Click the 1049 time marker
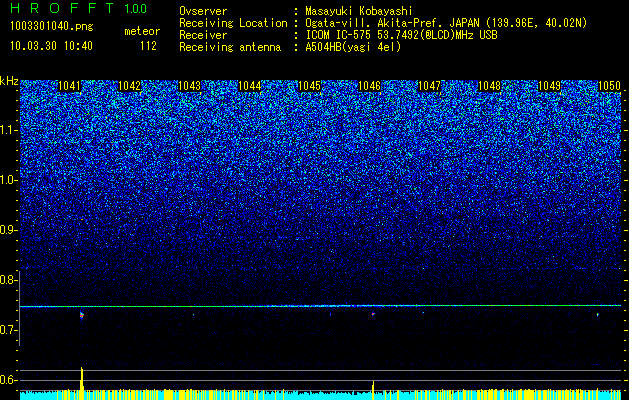Screen dimensions: 629x400 coord(549,86)
